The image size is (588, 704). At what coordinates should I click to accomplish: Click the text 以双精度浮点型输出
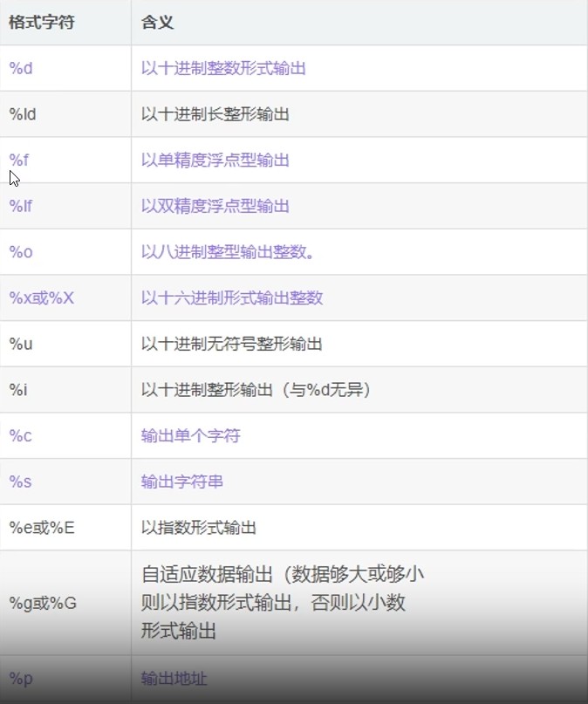click(215, 206)
